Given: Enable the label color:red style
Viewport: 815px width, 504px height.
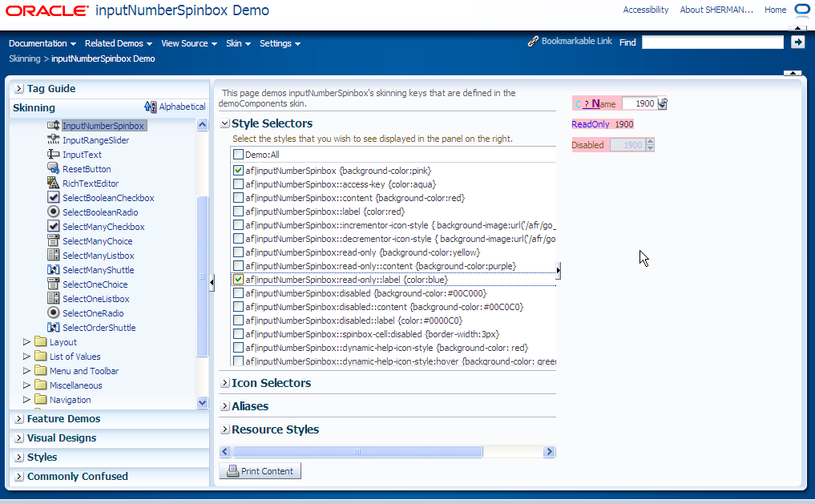Looking at the screenshot, I should coord(238,211).
